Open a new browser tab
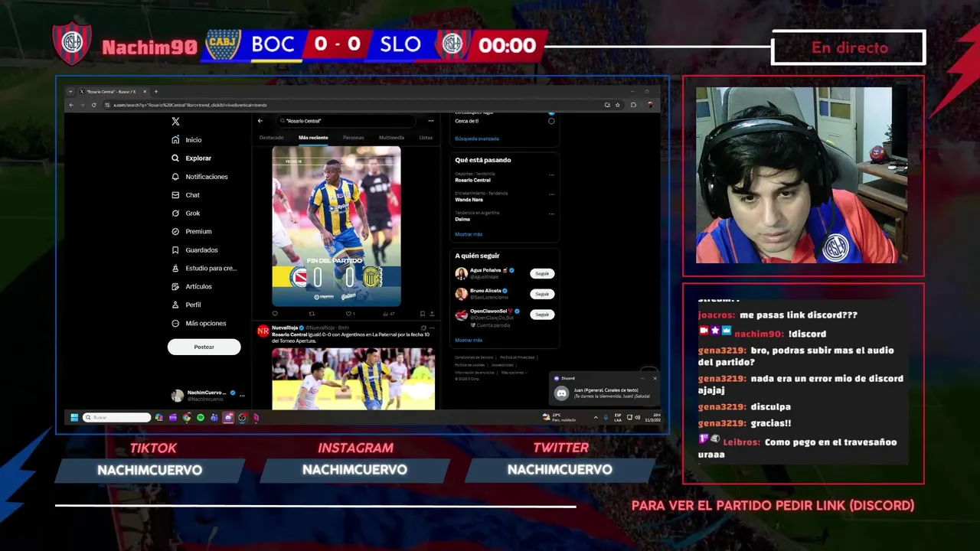The image size is (980, 551). click(156, 92)
